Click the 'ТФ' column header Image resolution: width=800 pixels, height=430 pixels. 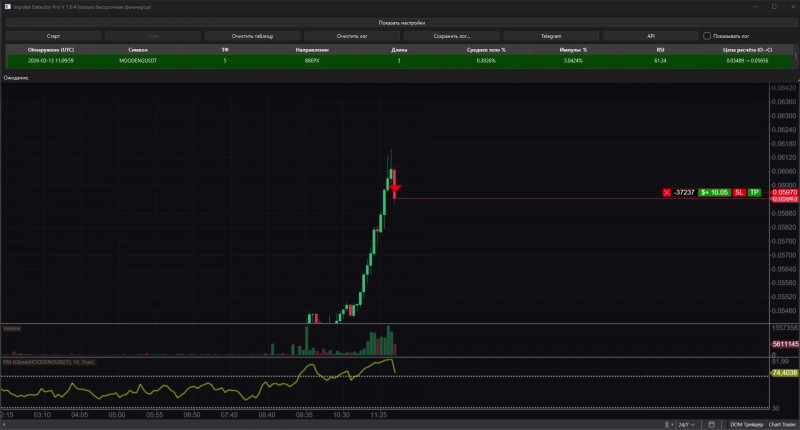pos(225,50)
